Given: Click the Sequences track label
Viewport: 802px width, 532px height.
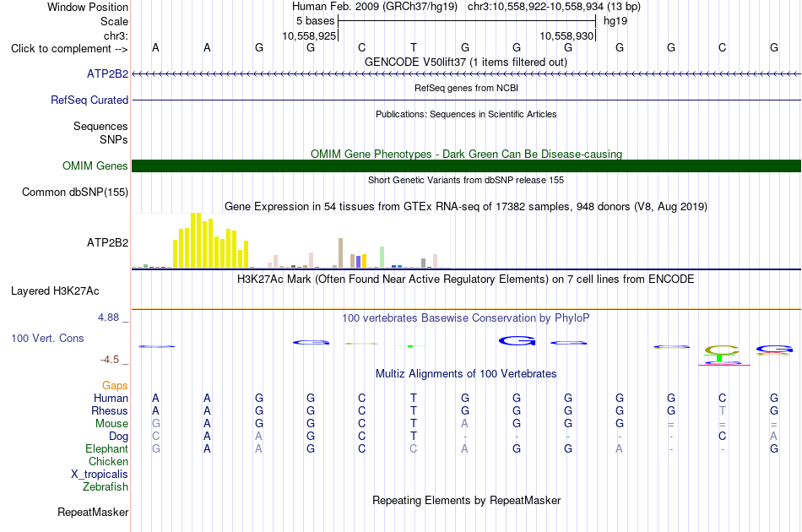Looking at the screenshot, I should click(x=100, y=126).
